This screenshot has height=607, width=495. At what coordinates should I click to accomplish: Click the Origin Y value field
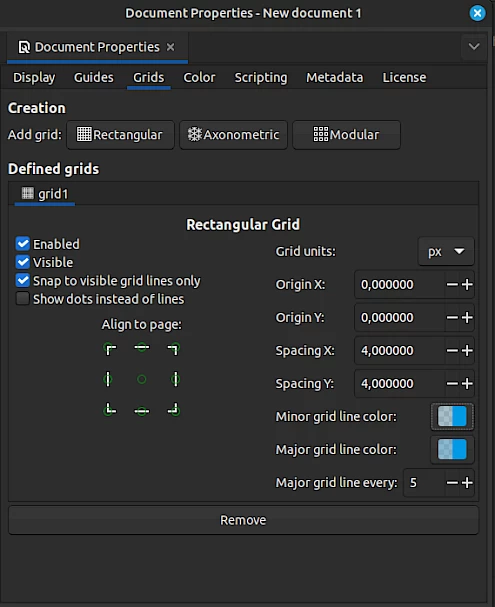[x=399, y=317]
